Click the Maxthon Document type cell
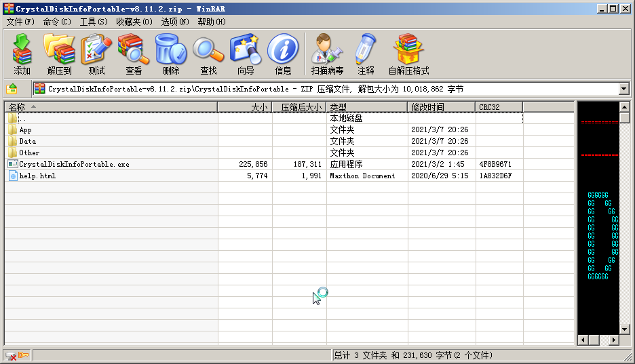Image resolution: width=635 pixels, height=364 pixels. coord(362,176)
